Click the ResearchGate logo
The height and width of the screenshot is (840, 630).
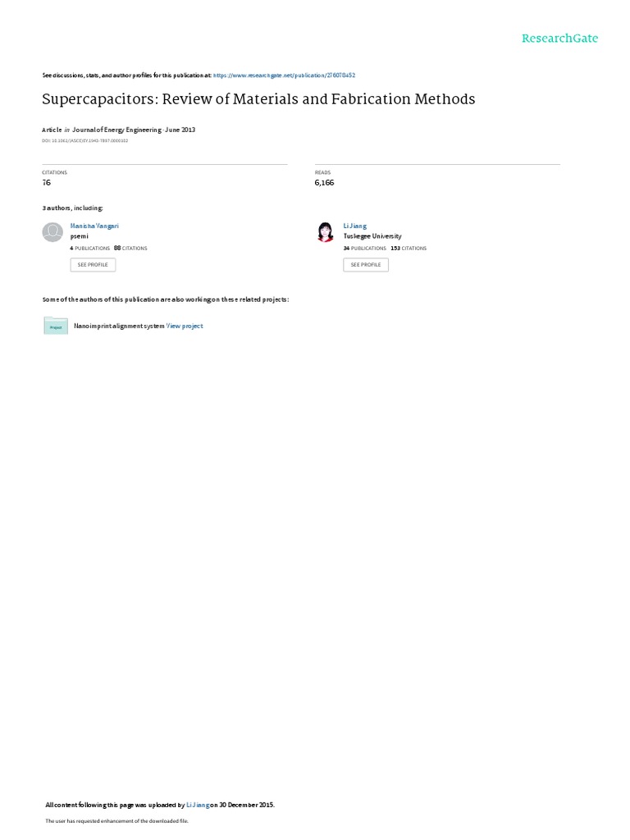click(x=559, y=39)
